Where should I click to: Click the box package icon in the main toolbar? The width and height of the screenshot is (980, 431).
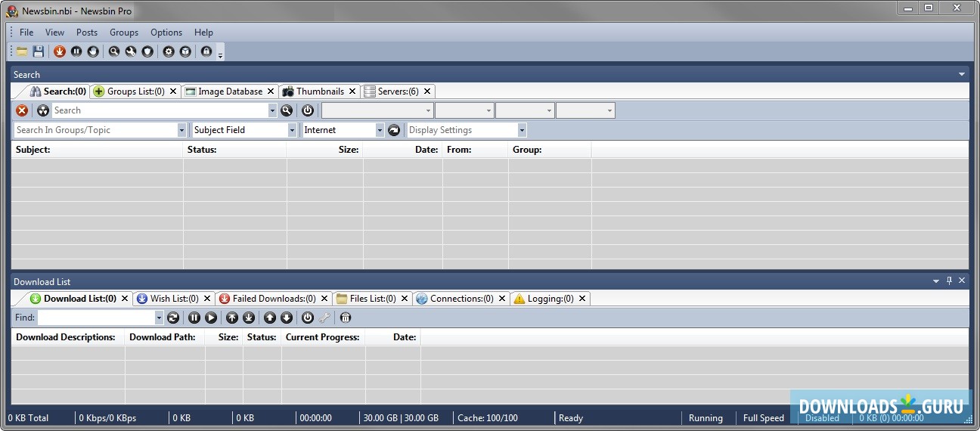[185, 51]
